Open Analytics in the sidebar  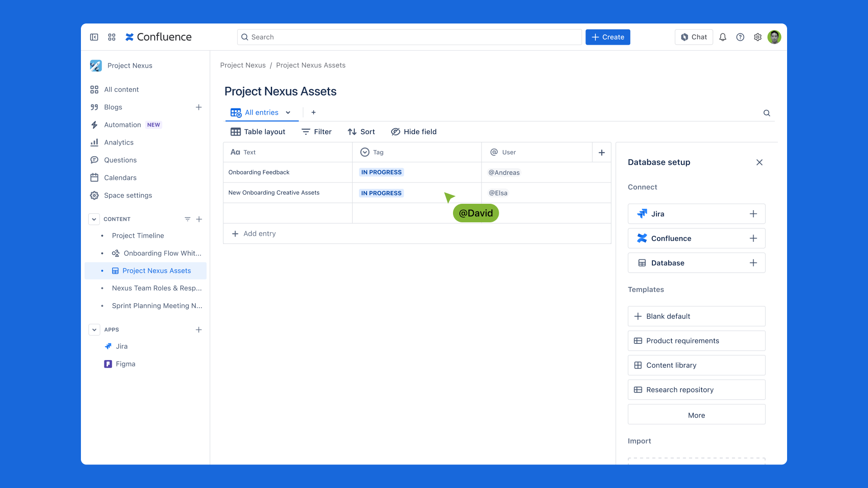point(118,142)
